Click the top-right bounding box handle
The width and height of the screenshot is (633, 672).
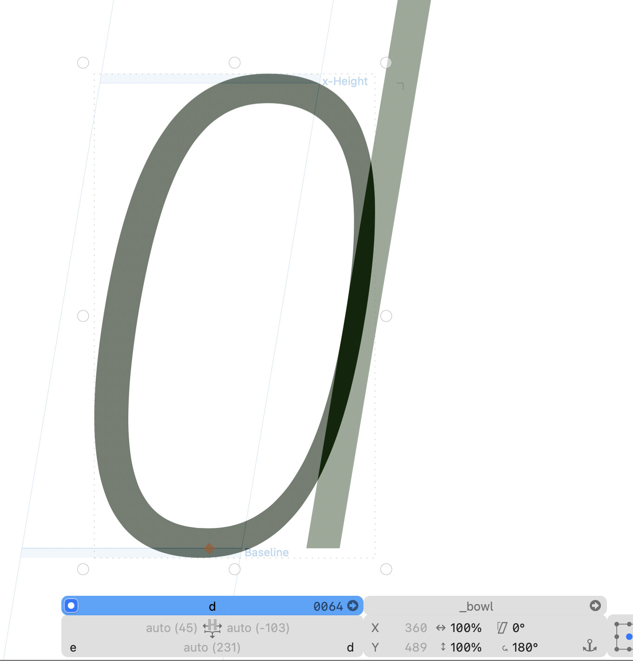coord(386,63)
